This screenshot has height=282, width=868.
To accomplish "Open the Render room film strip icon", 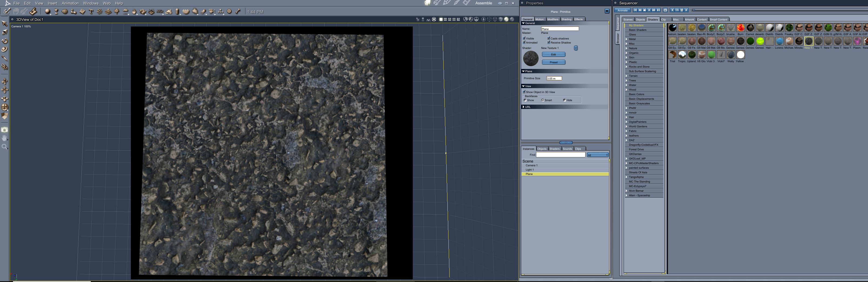I will tap(466, 3).
